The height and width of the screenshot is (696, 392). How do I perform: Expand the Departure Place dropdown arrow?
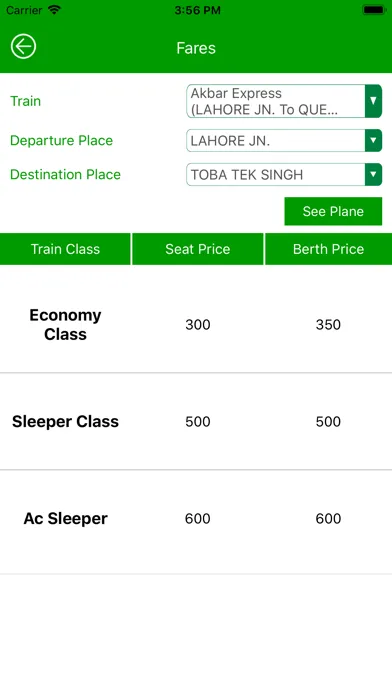(x=373, y=141)
